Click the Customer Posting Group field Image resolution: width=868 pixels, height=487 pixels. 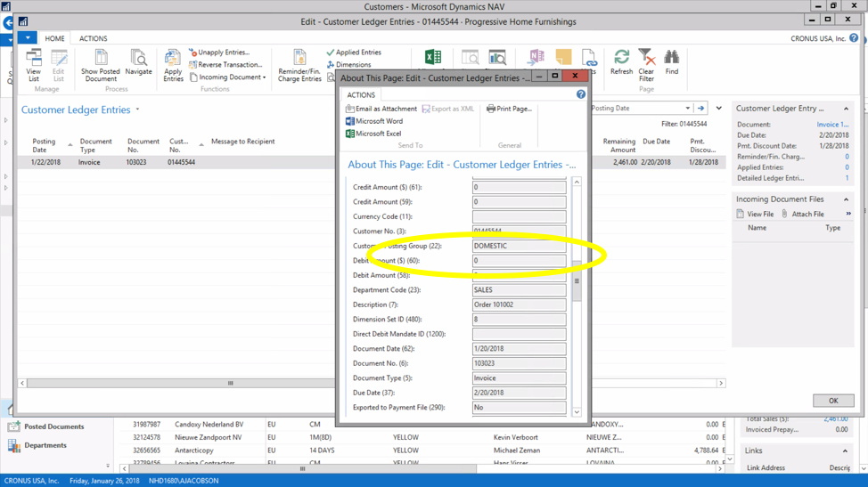pos(520,246)
